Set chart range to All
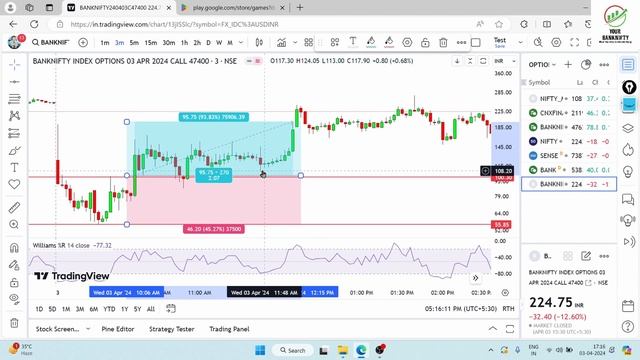This screenshot has width=640, height=360. click(x=151, y=309)
